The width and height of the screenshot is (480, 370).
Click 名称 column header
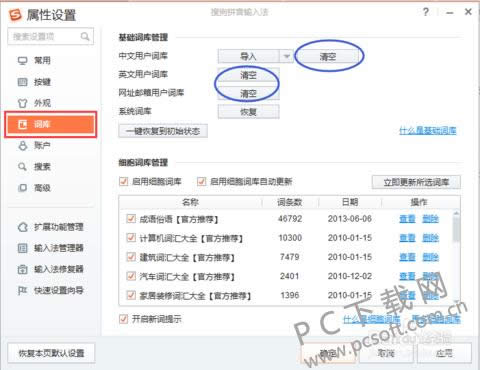191,202
